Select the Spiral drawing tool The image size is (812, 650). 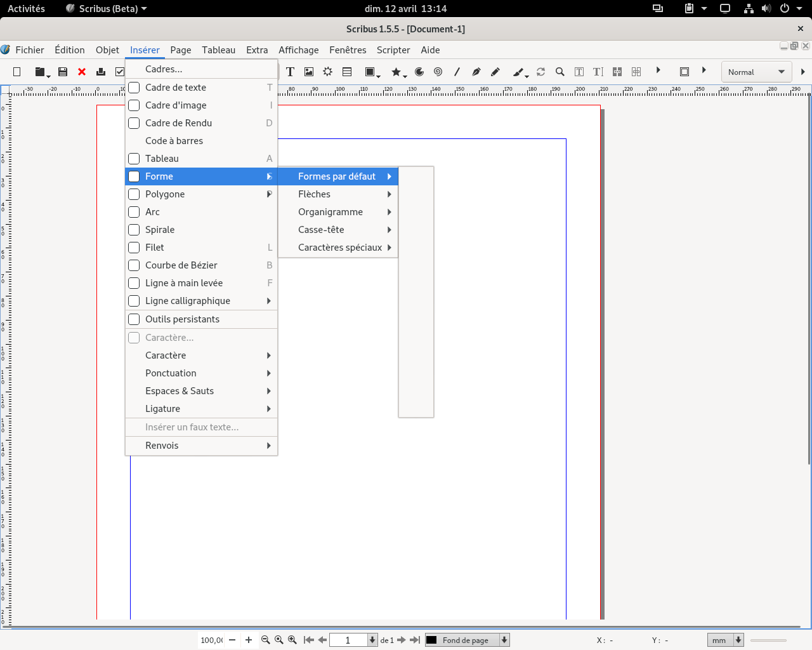point(438,71)
